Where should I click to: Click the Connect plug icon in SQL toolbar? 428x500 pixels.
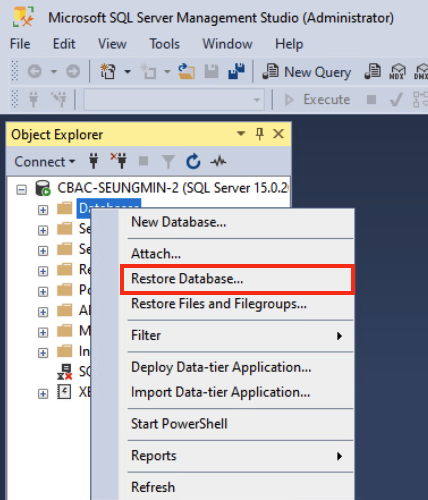[33, 99]
